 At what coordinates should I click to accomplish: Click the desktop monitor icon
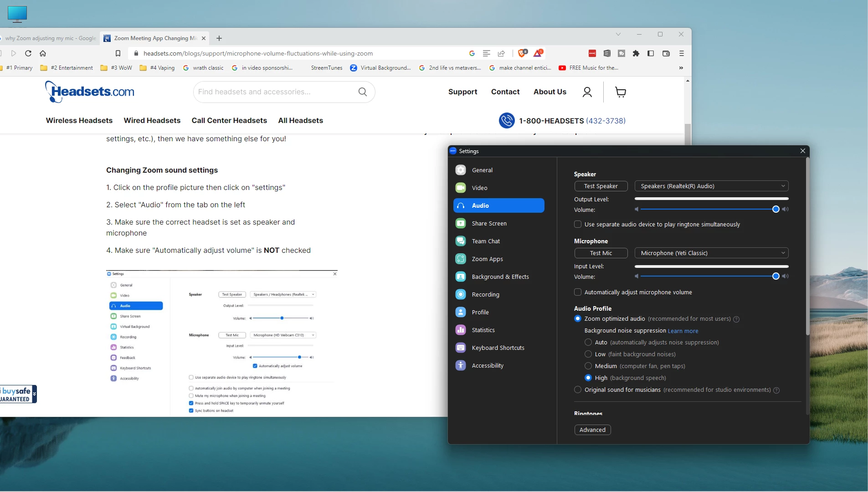click(x=17, y=14)
